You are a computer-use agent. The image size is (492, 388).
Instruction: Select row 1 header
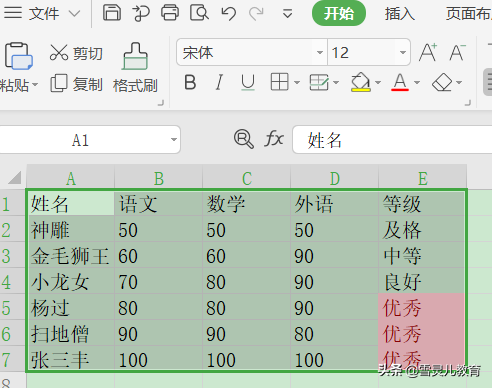[x=13, y=204]
